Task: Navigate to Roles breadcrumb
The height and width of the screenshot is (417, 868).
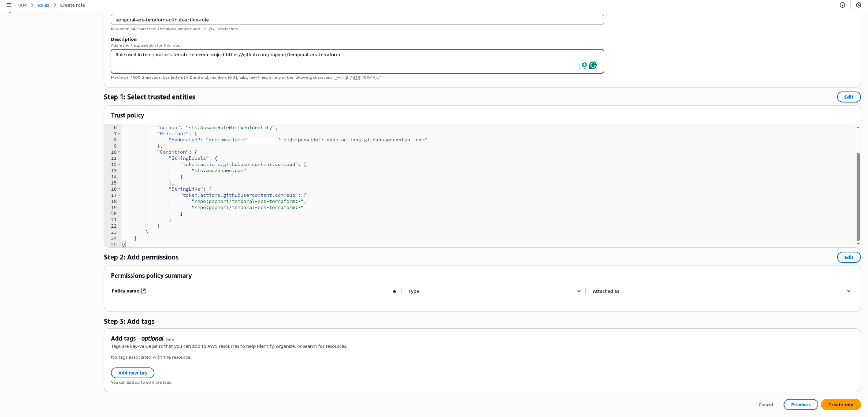Action: (x=43, y=5)
